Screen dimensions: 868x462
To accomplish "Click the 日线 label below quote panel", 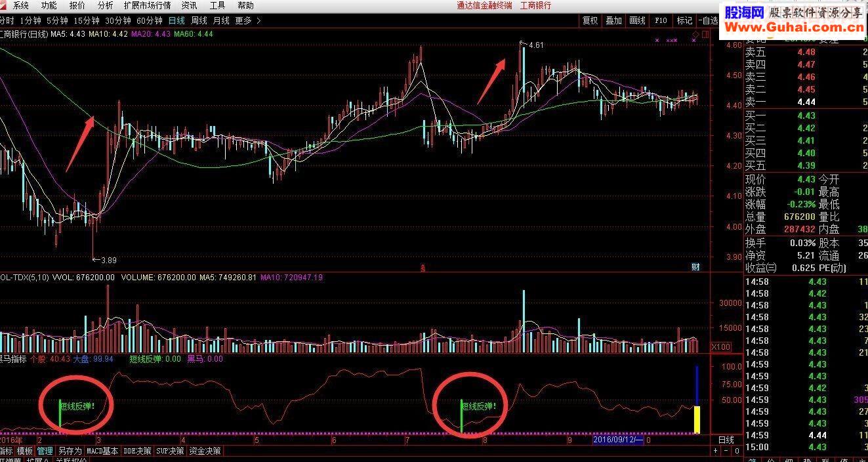I will [726, 440].
